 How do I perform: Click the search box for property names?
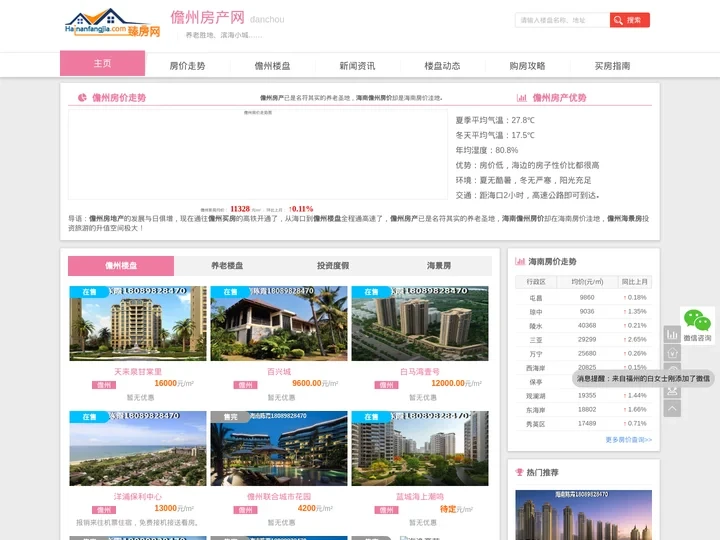pos(562,20)
